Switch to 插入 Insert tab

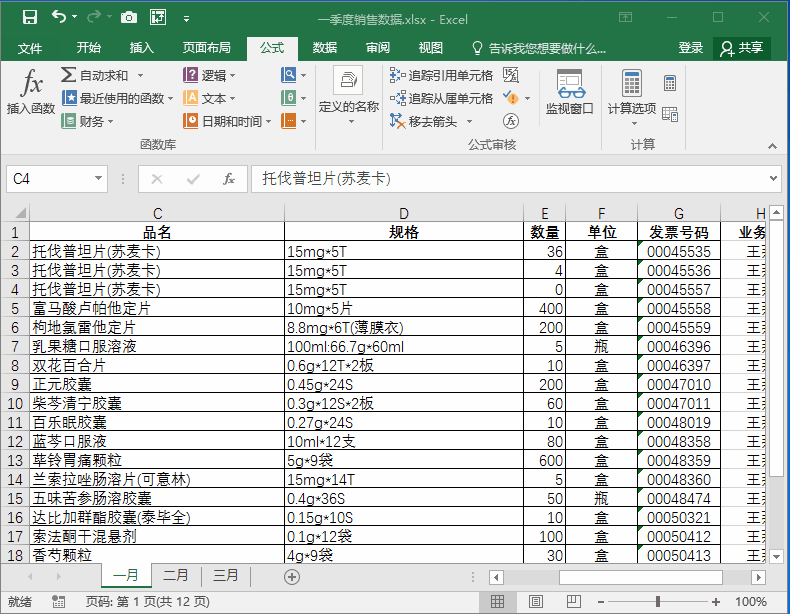(x=142, y=48)
